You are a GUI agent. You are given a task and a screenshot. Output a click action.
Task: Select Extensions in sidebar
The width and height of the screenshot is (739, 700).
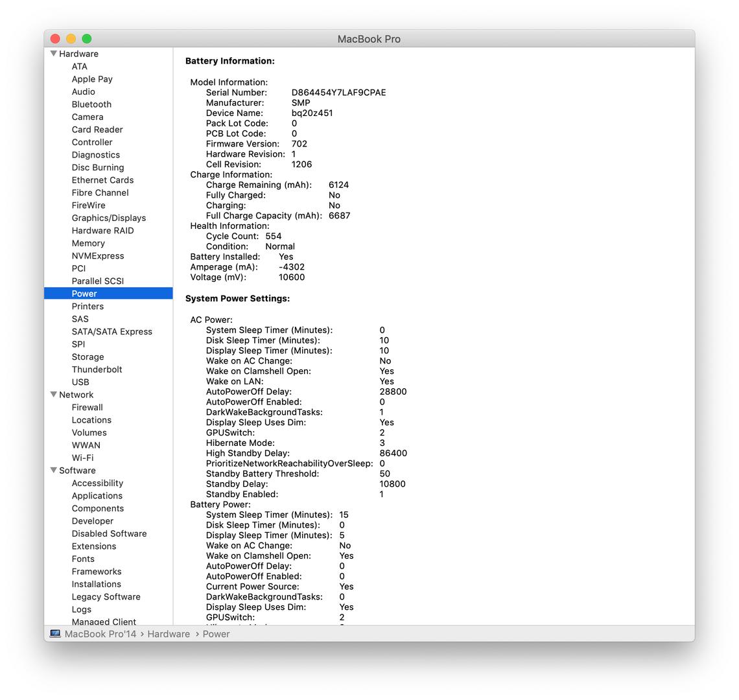(x=94, y=546)
